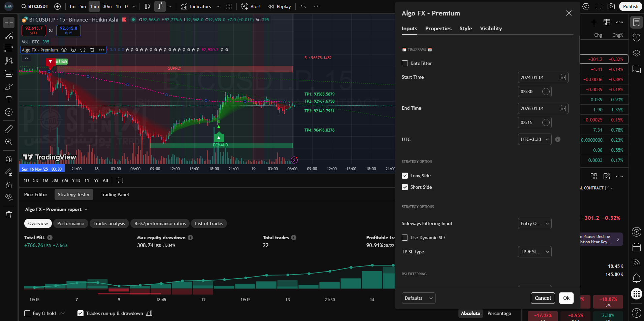Open the Indicators menu
This screenshot has height=321, width=644.
pos(196,6)
